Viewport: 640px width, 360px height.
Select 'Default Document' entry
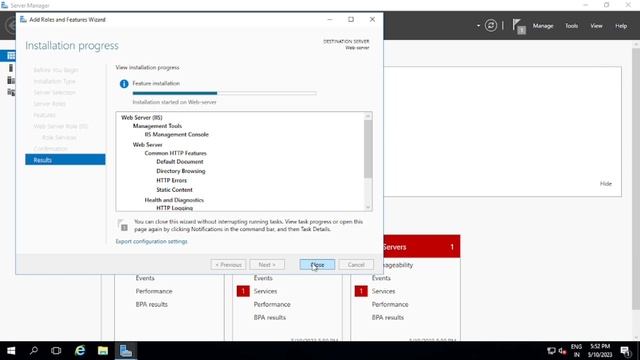[x=180, y=162]
